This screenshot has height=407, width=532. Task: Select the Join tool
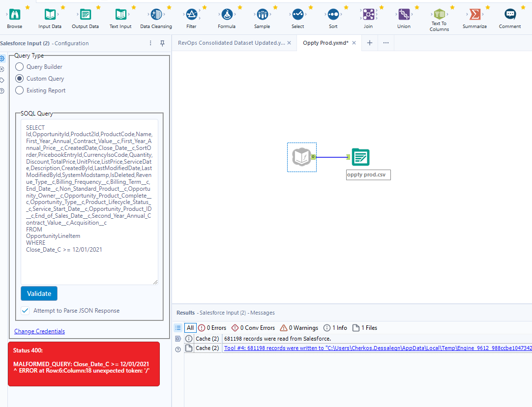pyautogui.click(x=368, y=15)
